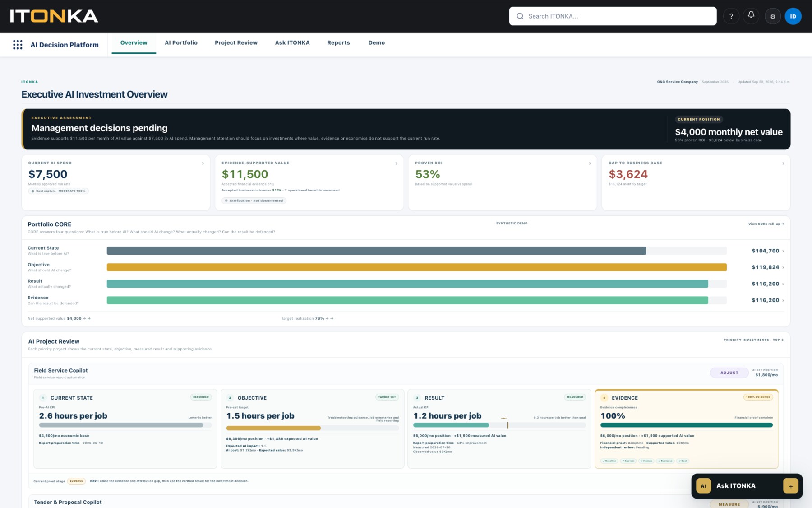
Task: Switch to the Demo tab
Action: [376, 43]
